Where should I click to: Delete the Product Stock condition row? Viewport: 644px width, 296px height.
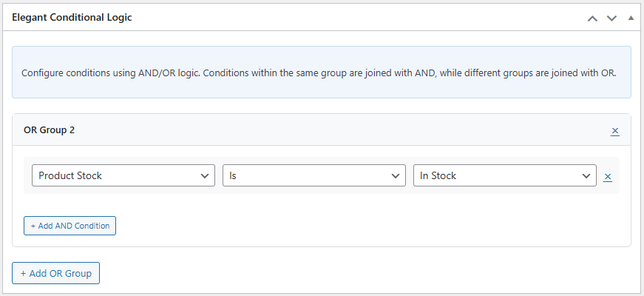[608, 176]
